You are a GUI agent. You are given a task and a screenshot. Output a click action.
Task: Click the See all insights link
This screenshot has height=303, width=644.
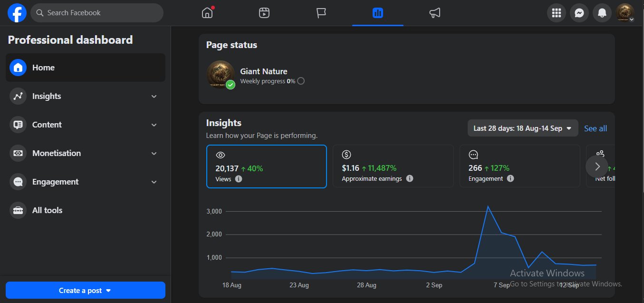point(596,128)
